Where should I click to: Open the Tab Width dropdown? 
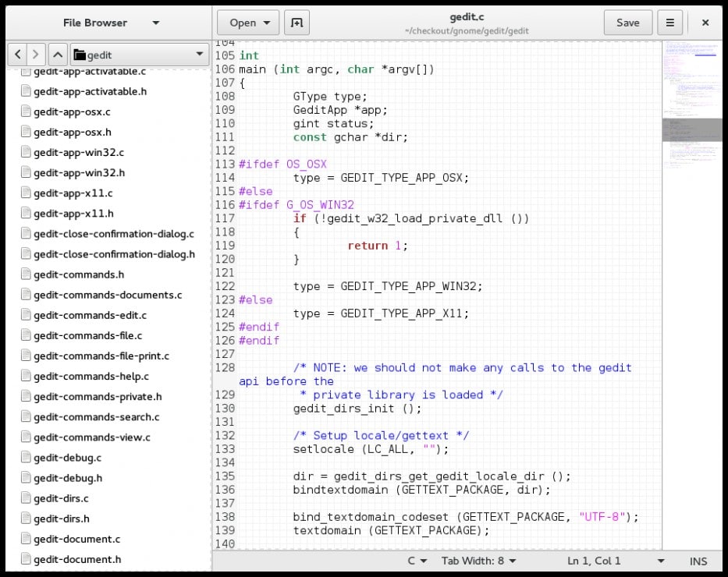(x=478, y=561)
